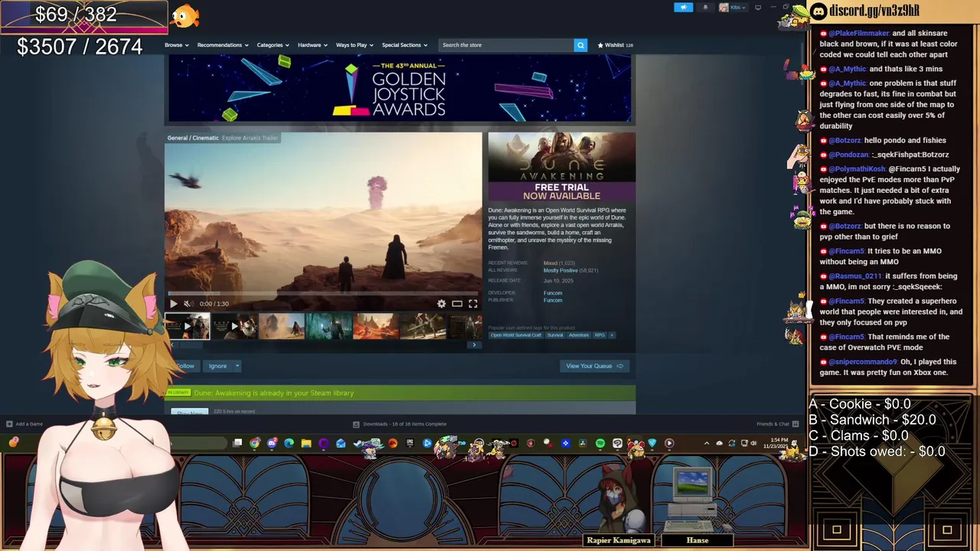The image size is (980, 551).
Task: Open File Explorer from the taskbar
Action: click(x=306, y=443)
